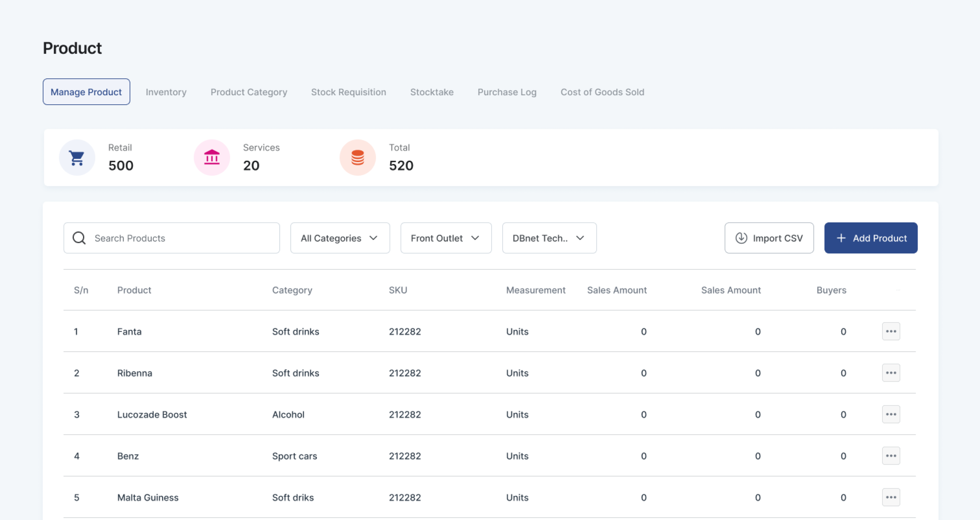Click the search magnifier icon
This screenshot has width=980, height=520.
[79, 238]
